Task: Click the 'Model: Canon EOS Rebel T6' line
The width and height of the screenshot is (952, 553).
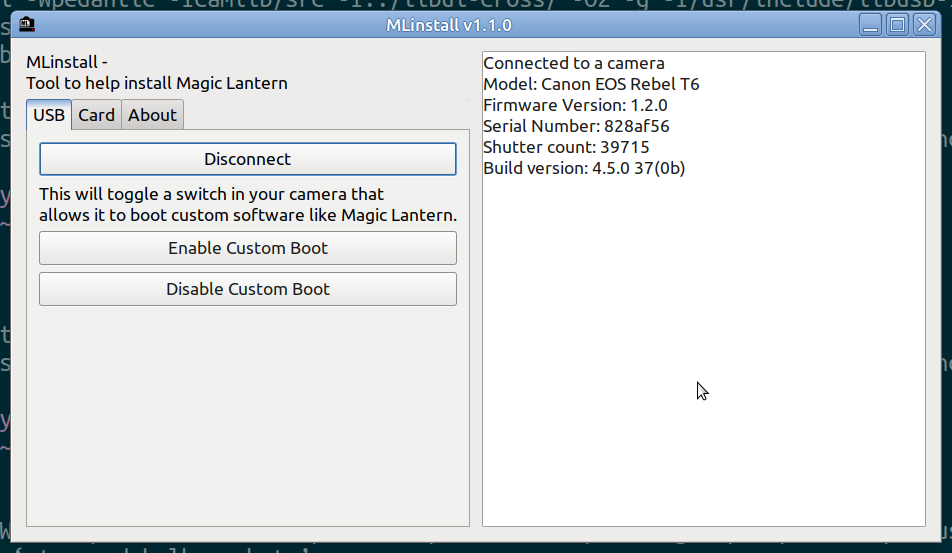Action: coord(591,84)
